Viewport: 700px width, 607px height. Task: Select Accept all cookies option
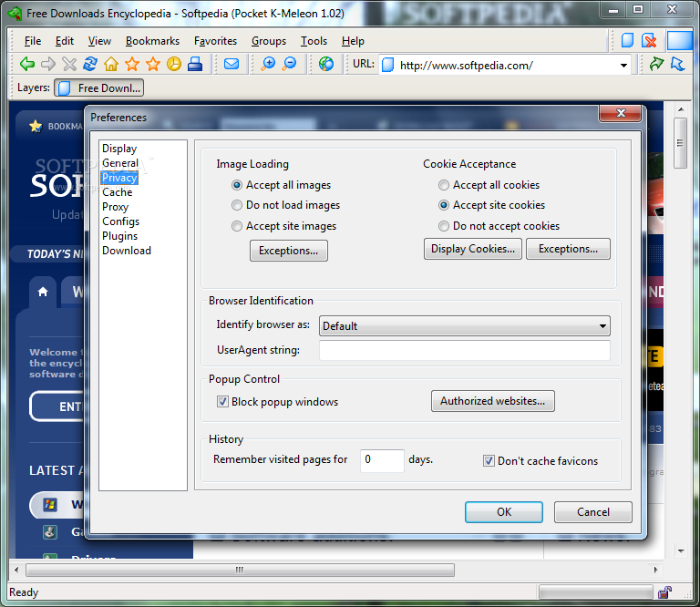click(x=444, y=185)
